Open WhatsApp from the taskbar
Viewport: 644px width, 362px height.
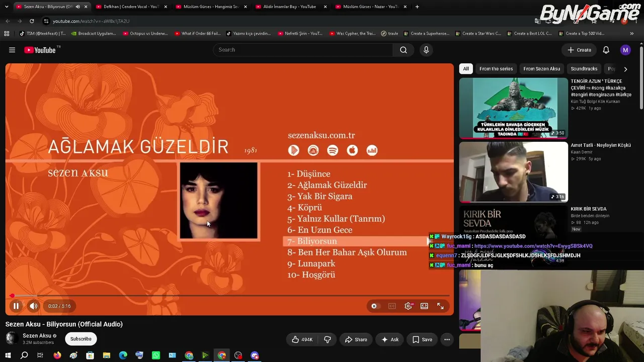(156, 355)
